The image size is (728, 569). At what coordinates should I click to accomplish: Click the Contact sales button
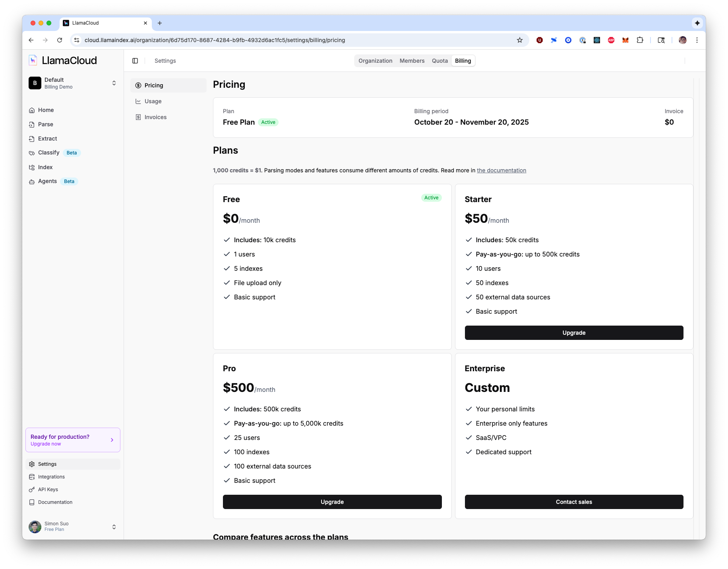(x=573, y=502)
